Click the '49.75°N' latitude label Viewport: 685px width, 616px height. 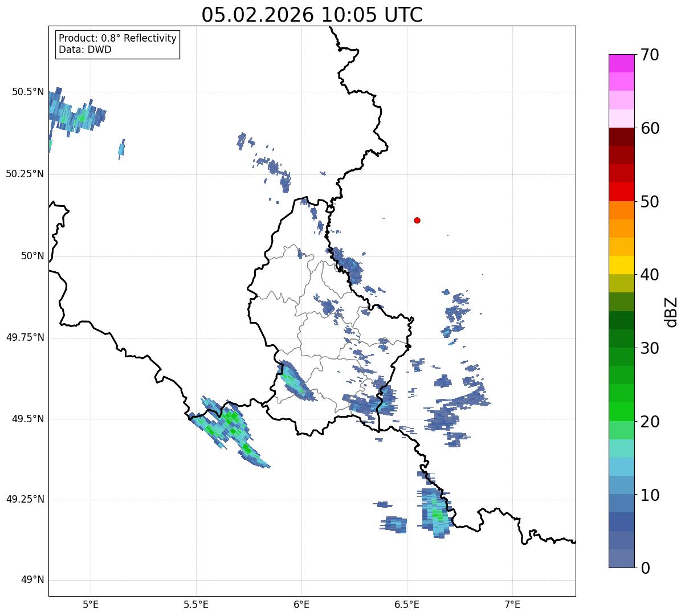point(25,337)
